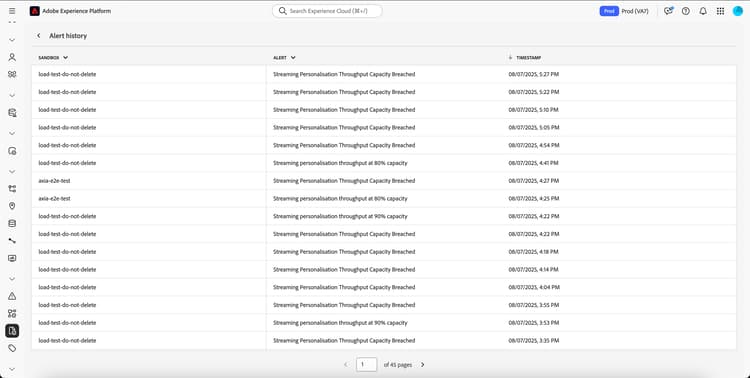Collapse sidebar section above document shield icon
The width and height of the screenshot is (750, 378).
pyautogui.click(x=12, y=133)
